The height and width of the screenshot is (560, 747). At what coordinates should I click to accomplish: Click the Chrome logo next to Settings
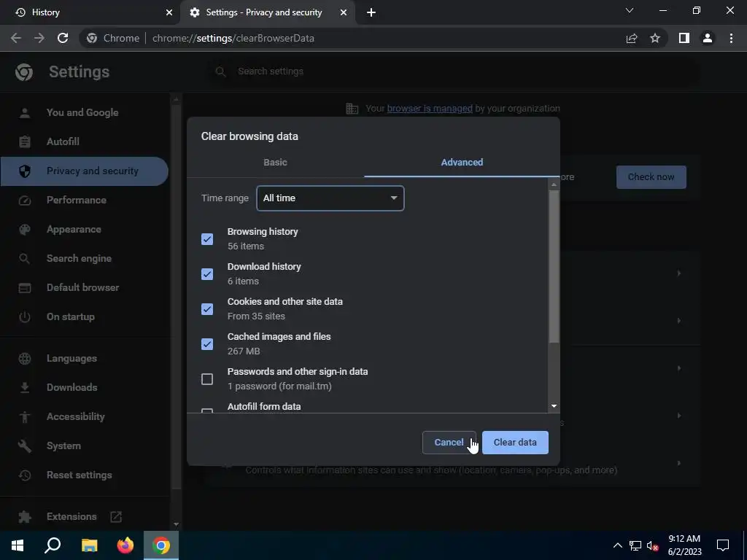pyautogui.click(x=24, y=72)
